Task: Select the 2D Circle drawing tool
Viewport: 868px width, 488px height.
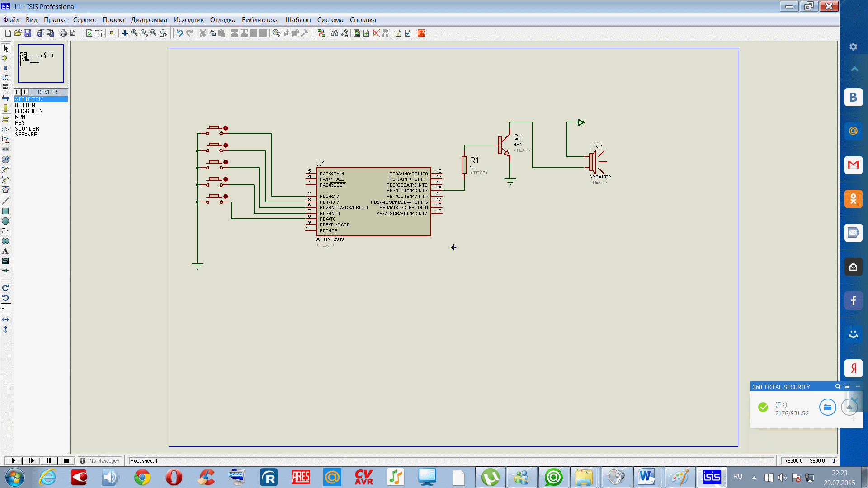Action: [5, 221]
